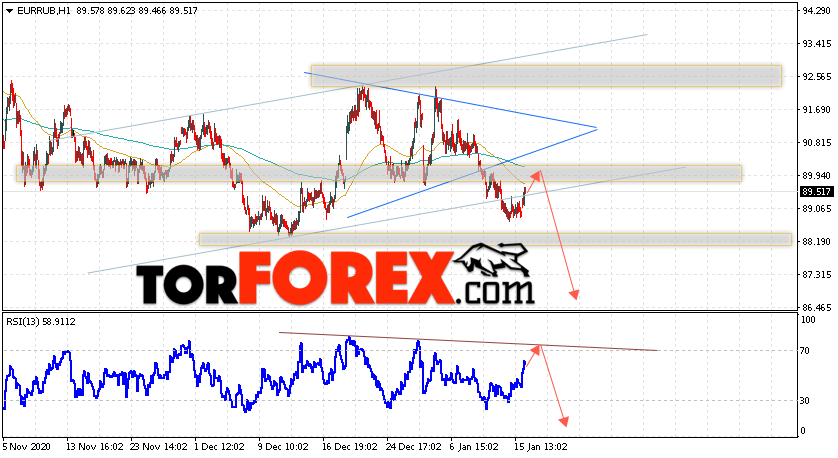Select the 1 Dec 12:02 time label

coord(220,446)
